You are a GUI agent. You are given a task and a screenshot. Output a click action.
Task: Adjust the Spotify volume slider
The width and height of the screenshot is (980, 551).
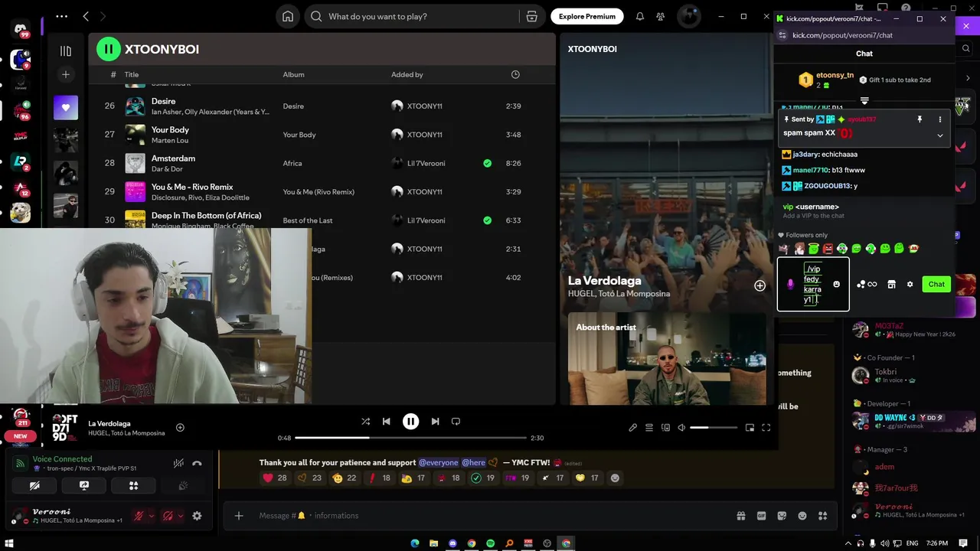click(714, 428)
